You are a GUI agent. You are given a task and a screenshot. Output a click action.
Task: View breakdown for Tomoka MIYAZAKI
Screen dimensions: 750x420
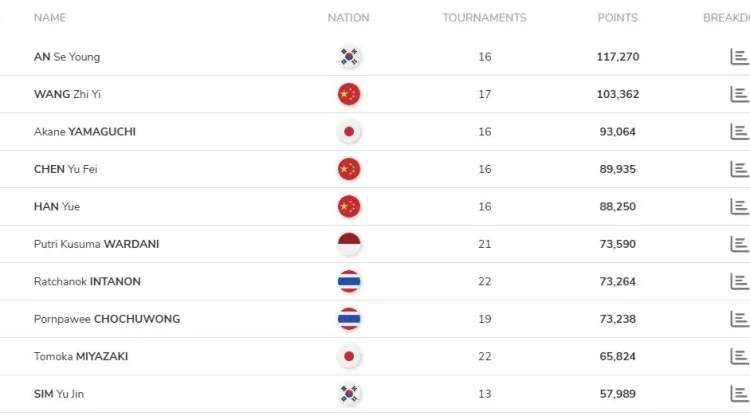(739, 356)
